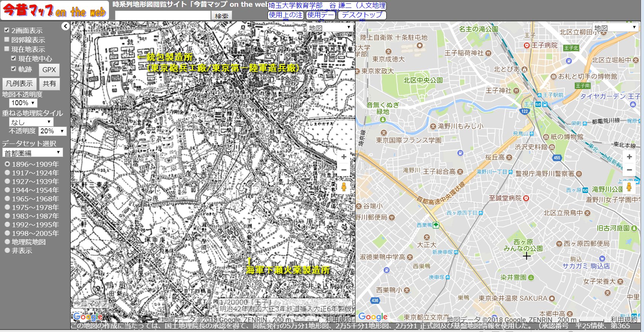Select the 1965～1968年 radio button
Screen dimensions: 644x332
[7, 199]
